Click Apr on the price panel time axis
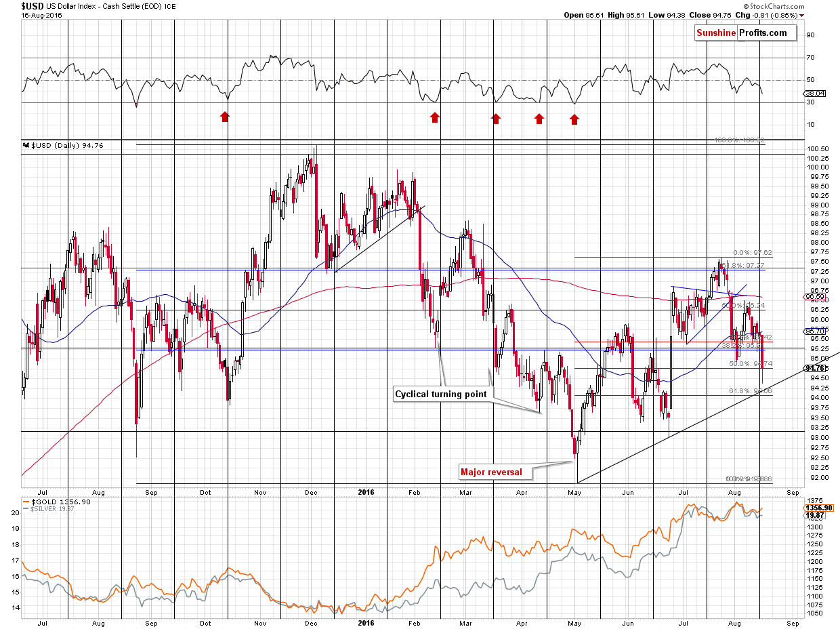This screenshot has height=629, width=840. pyautogui.click(x=522, y=492)
